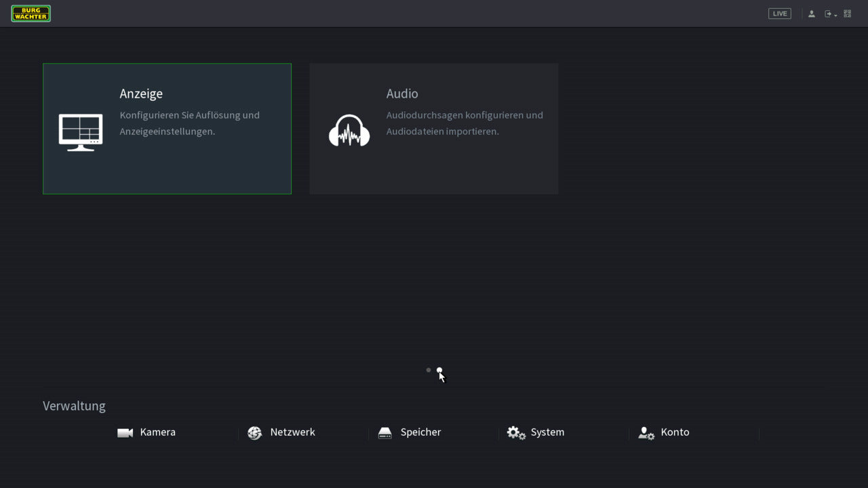This screenshot has width=868, height=488.
Task: Open the Konto account settings
Action: pyautogui.click(x=674, y=432)
